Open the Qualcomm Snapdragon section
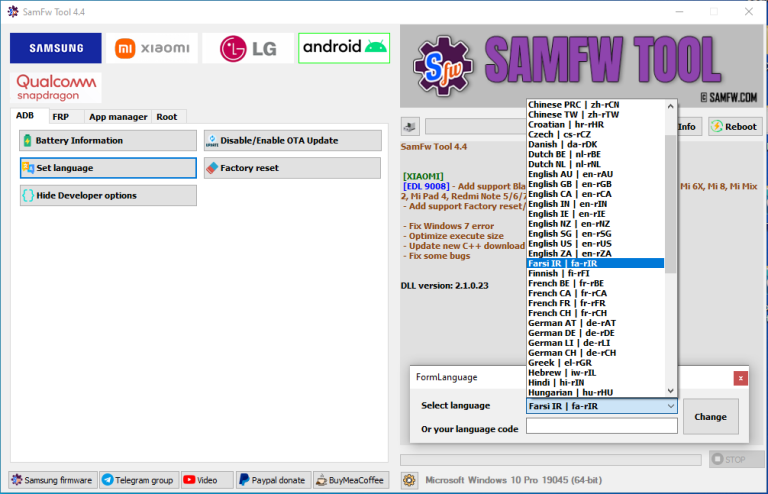 (x=56, y=87)
